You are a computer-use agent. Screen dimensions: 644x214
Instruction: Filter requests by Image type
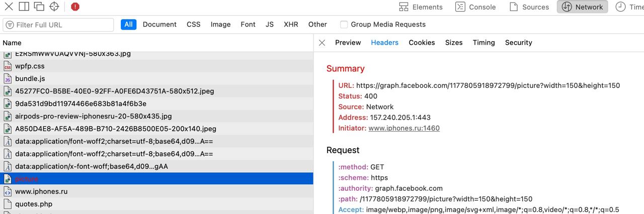point(220,25)
